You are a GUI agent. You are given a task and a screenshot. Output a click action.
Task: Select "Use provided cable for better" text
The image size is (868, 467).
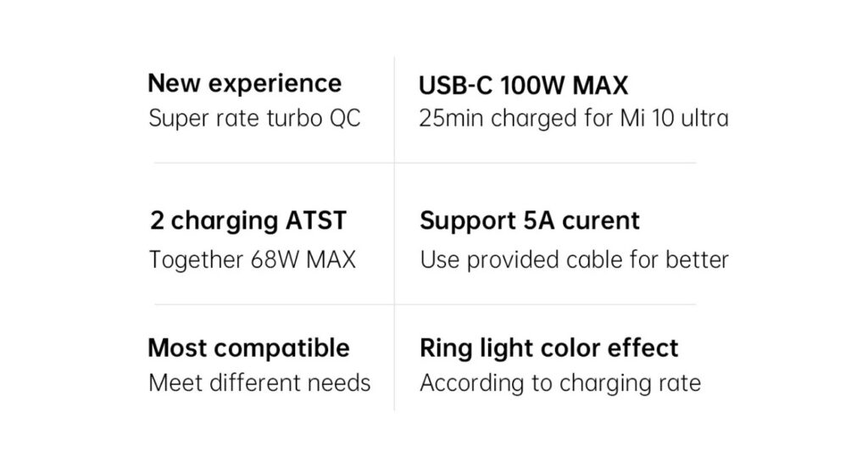[x=573, y=259]
